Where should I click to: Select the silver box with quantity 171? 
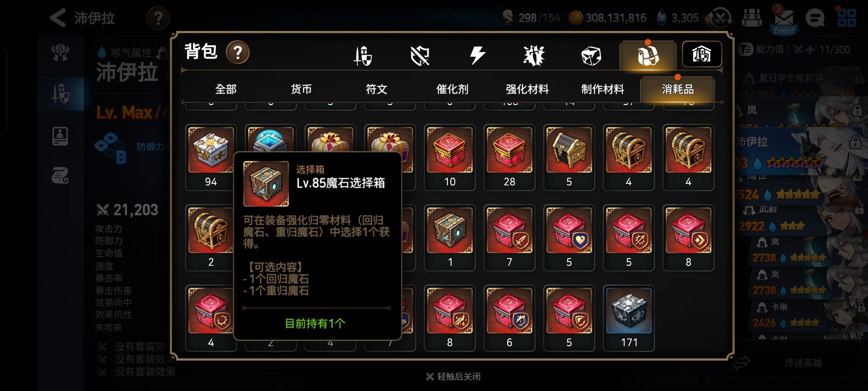629,318
